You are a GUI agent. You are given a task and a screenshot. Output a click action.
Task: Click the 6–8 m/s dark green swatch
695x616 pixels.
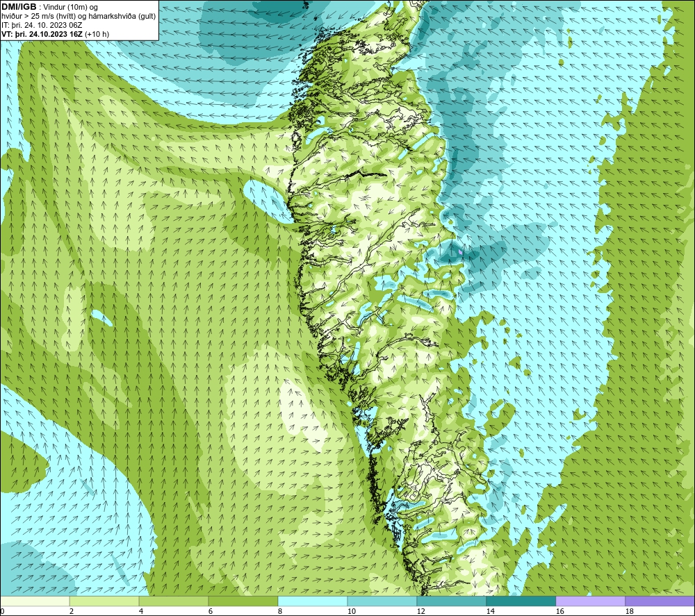[x=243, y=601]
